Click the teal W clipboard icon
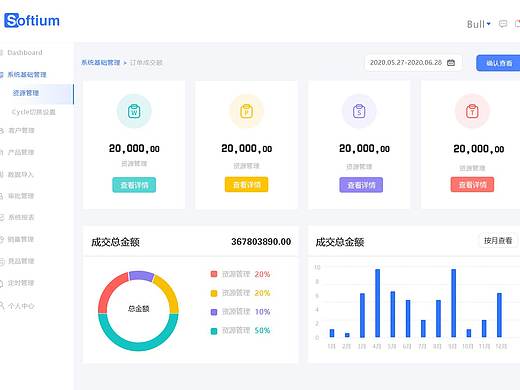 [134, 111]
